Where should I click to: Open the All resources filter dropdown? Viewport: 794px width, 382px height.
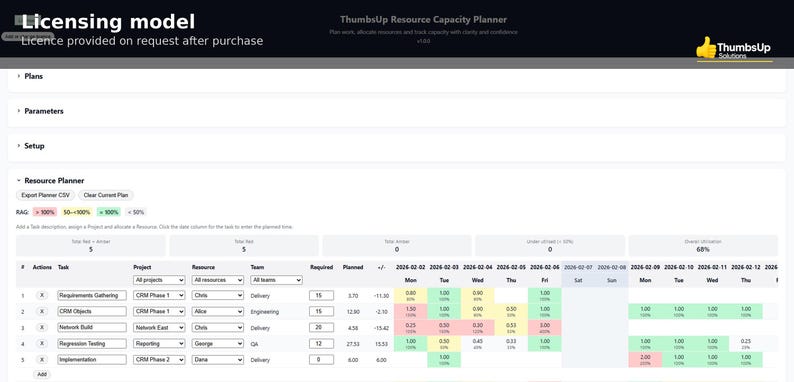click(218, 280)
